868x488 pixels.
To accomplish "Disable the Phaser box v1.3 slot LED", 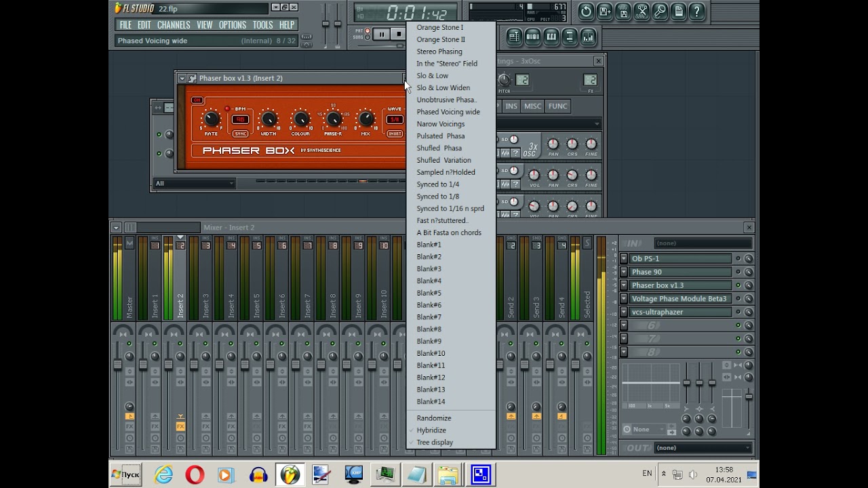I will (738, 285).
